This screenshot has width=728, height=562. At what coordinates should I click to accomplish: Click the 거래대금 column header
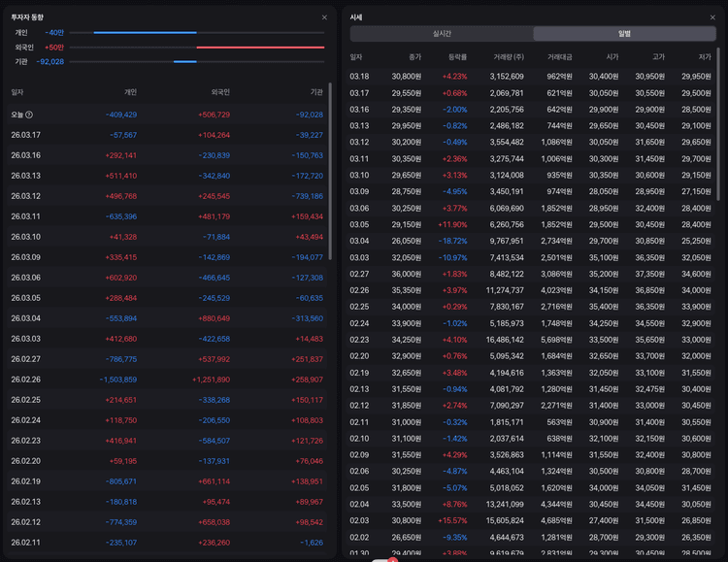coord(559,57)
